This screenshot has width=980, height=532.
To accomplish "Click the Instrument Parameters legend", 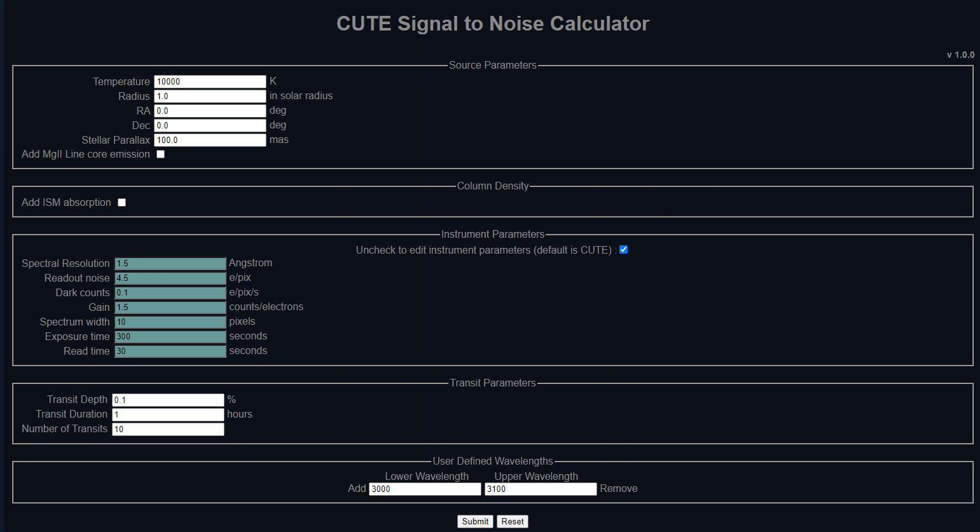I will tap(493, 234).
